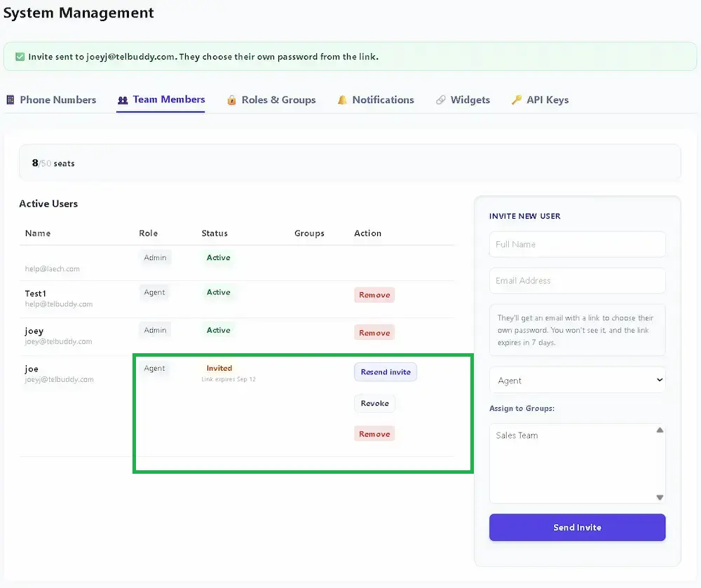
Task: Click the green checkmark in invite banner
Action: pyautogui.click(x=20, y=57)
